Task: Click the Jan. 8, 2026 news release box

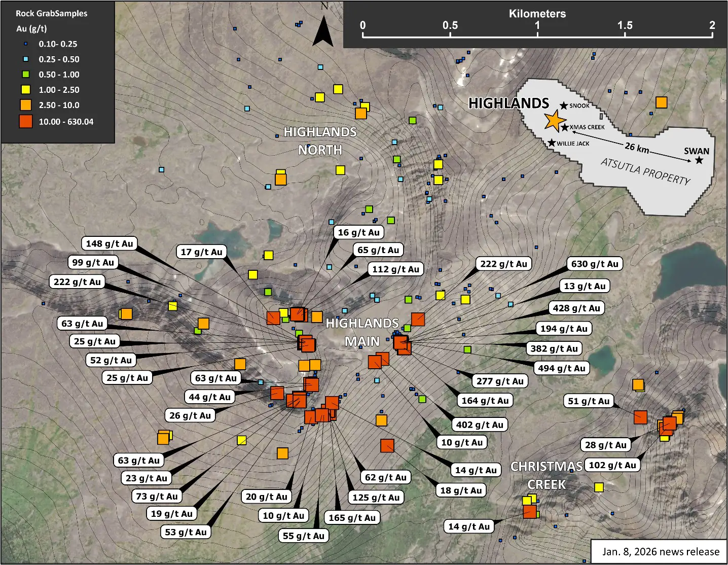Action: click(x=660, y=552)
